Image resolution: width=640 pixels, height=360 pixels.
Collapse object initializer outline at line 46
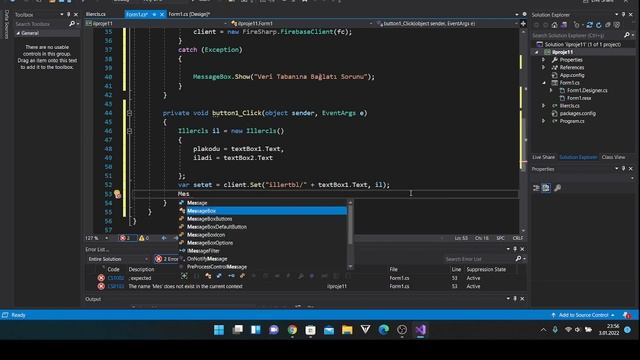[129, 131]
